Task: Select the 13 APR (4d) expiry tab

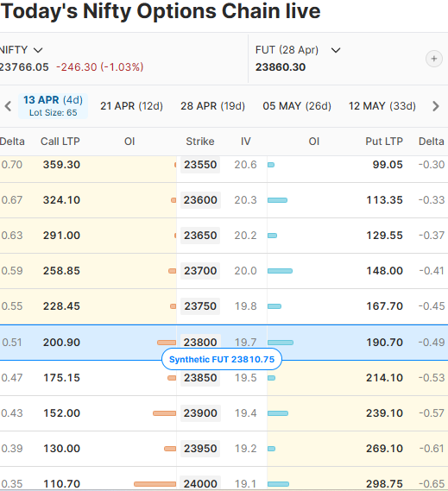Action: point(53,106)
